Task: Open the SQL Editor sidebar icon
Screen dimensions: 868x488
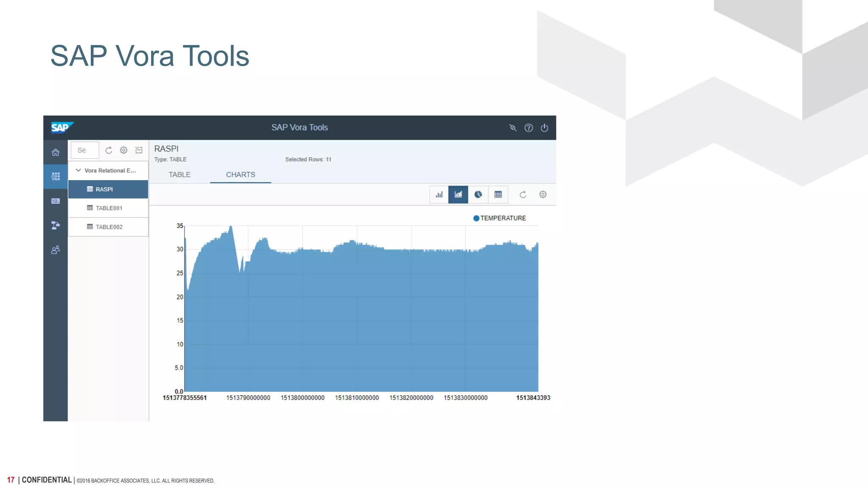Action: (56, 201)
